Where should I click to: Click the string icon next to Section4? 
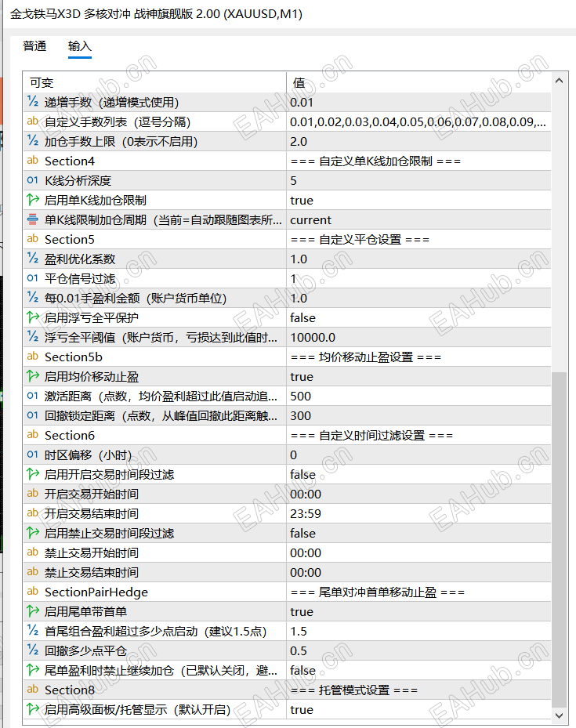coord(32,161)
